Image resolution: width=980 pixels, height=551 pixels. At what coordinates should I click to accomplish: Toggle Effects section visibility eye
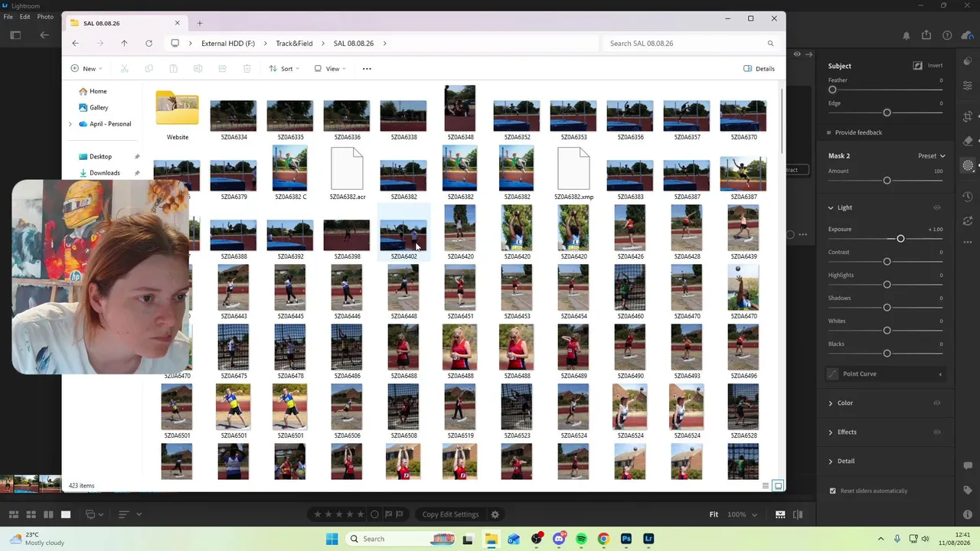(x=936, y=432)
